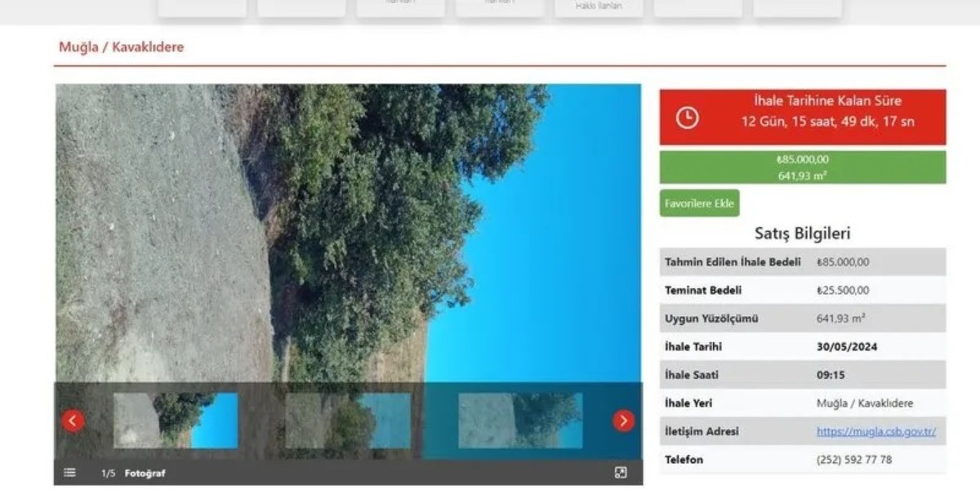Click the Satış Bilgileri section heading
This screenshot has height=490, width=980.
pos(802,234)
